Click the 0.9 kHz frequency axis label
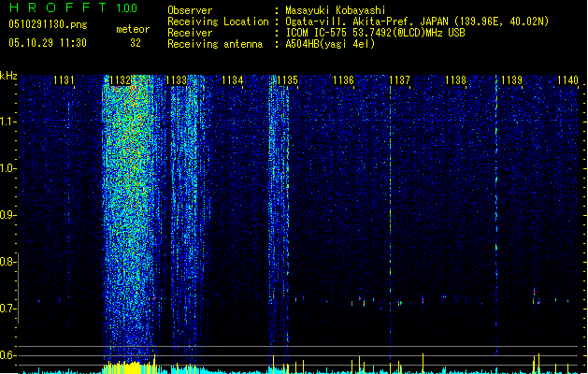 [7, 215]
